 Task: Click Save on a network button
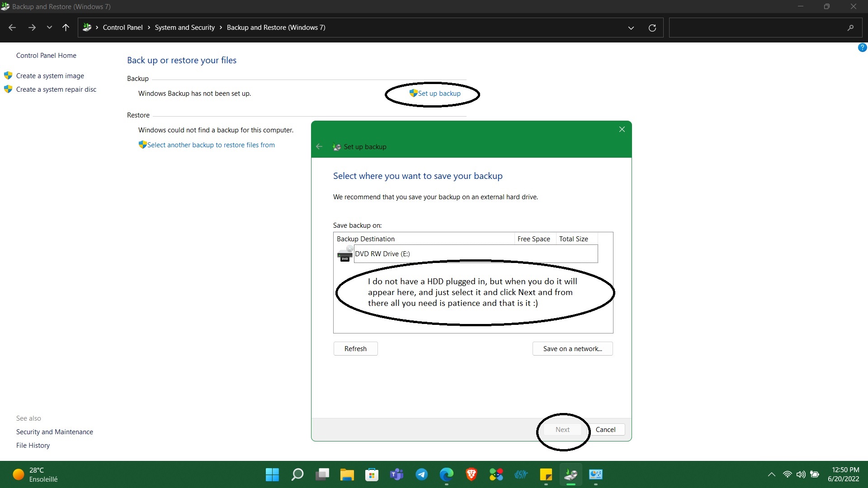[572, 349]
